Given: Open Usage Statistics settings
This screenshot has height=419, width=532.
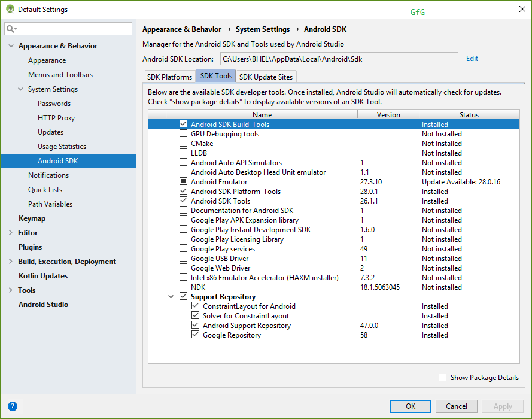Looking at the screenshot, I should click(62, 147).
